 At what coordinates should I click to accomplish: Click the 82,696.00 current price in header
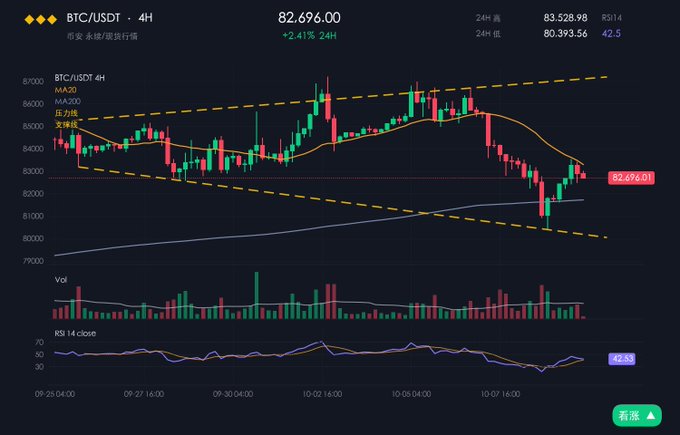pyautogui.click(x=309, y=18)
